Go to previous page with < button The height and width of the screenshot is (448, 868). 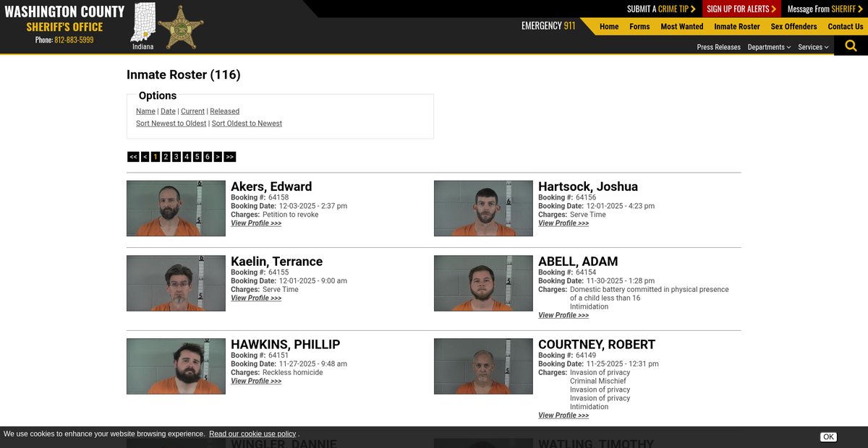coord(145,157)
